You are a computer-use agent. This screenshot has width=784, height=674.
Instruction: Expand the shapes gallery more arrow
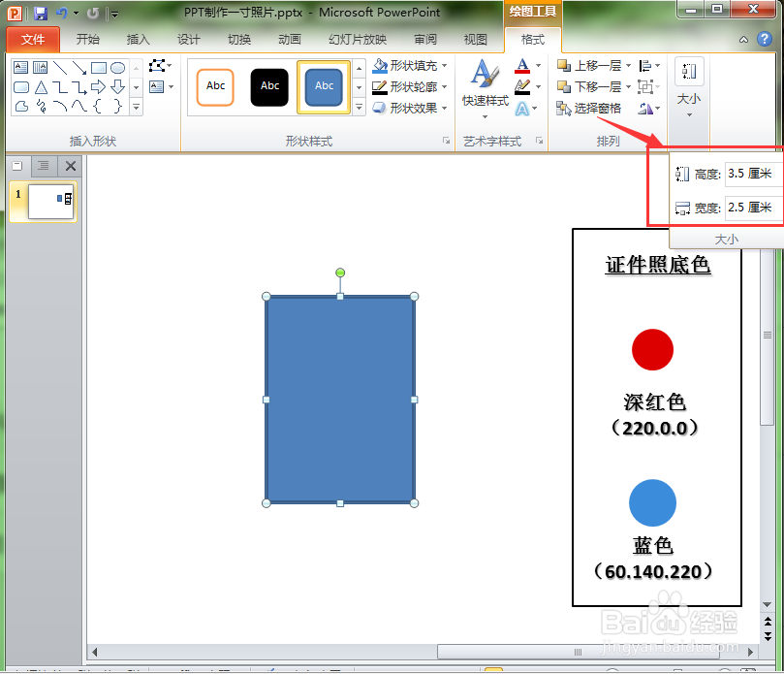[136, 107]
